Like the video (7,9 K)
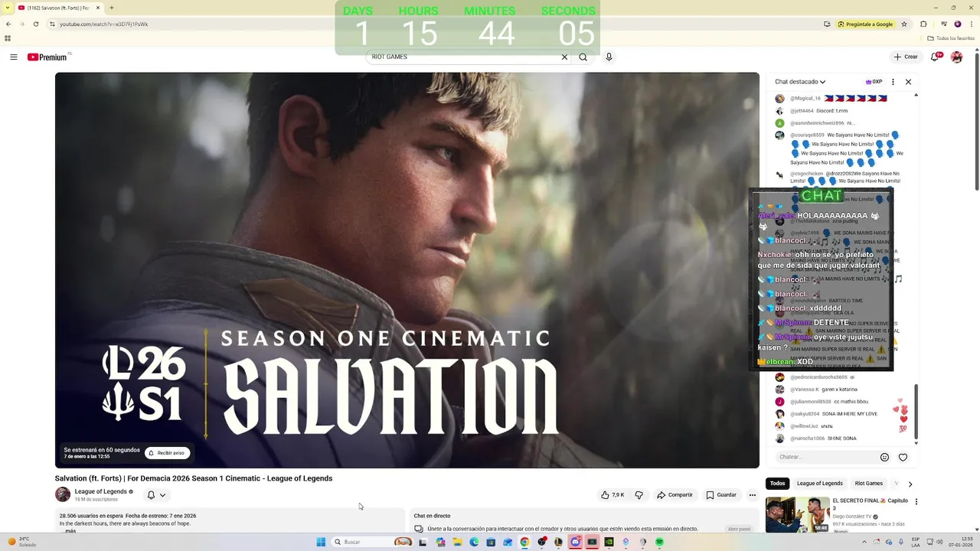Viewport: 980px width, 551px height. (613, 495)
